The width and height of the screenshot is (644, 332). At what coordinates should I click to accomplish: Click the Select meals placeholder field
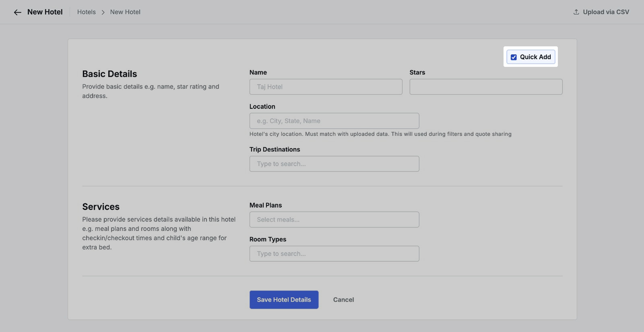(334, 219)
